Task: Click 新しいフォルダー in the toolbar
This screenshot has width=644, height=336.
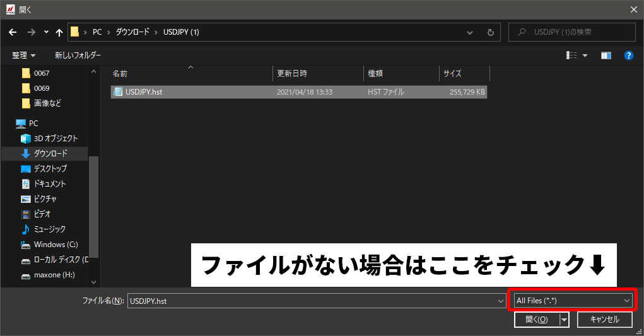Action: coord(78,55)
